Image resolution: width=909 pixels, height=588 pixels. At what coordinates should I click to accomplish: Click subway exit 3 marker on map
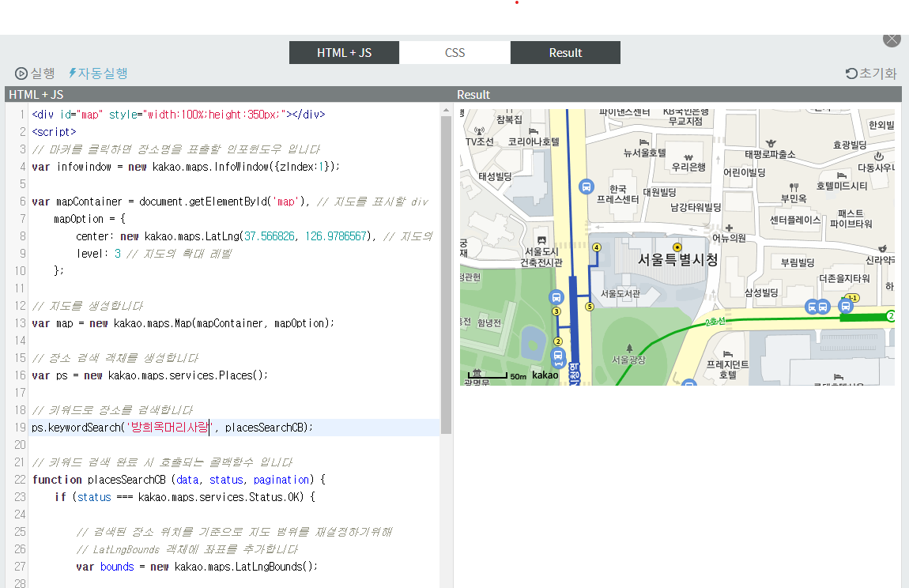pyautogui.click(x=556, y=311)
